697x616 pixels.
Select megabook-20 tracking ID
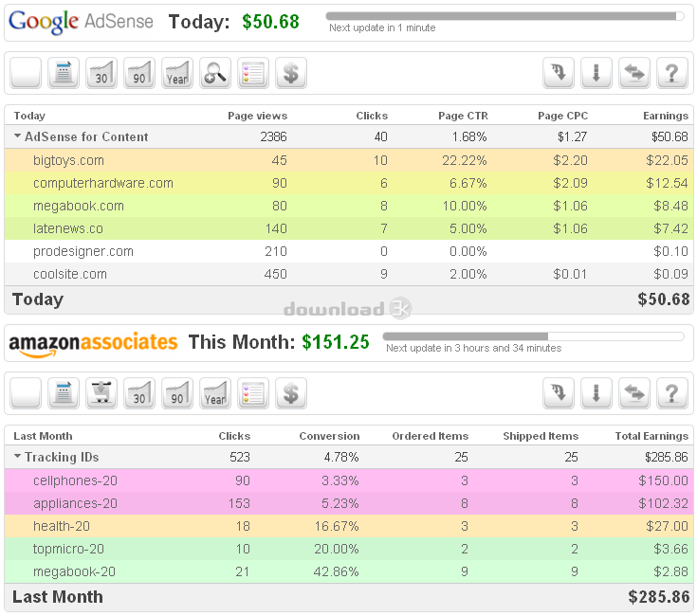pyautogui.click(x=349, y=571)
